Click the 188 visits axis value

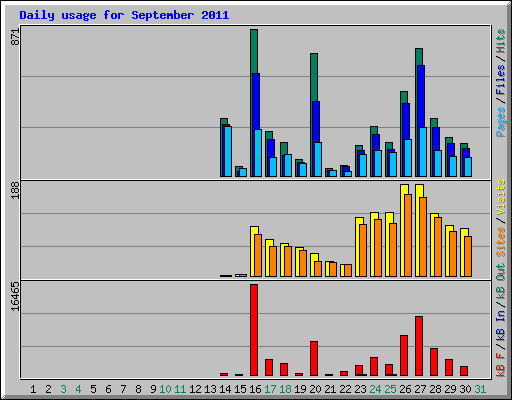(16, 190)
